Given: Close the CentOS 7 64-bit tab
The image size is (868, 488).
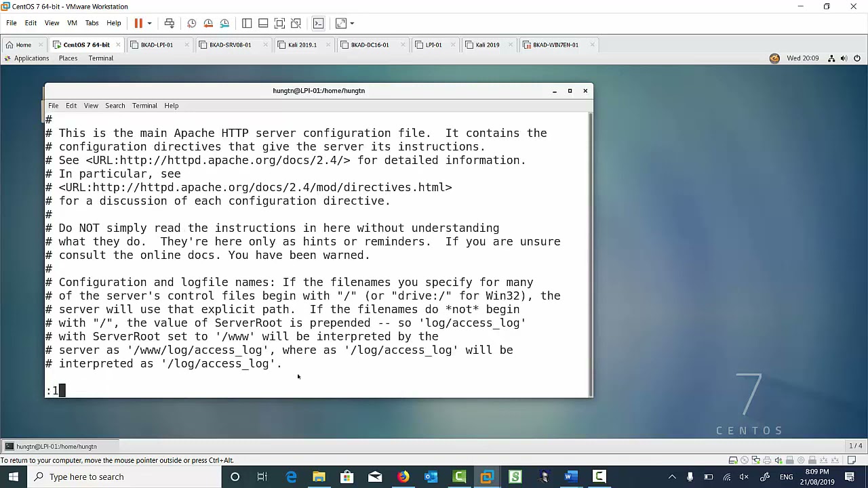Looking at the screenshot, I should (118, 45).
